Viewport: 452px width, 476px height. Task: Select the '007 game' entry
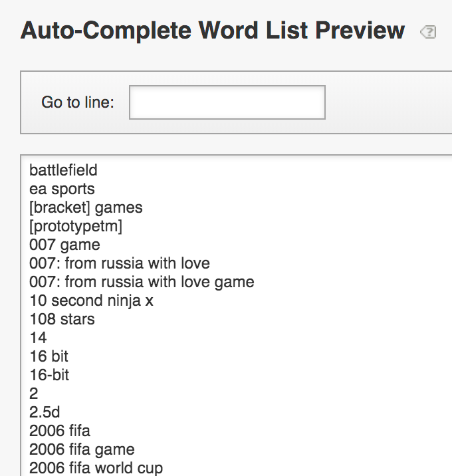(x=64, y=245)
